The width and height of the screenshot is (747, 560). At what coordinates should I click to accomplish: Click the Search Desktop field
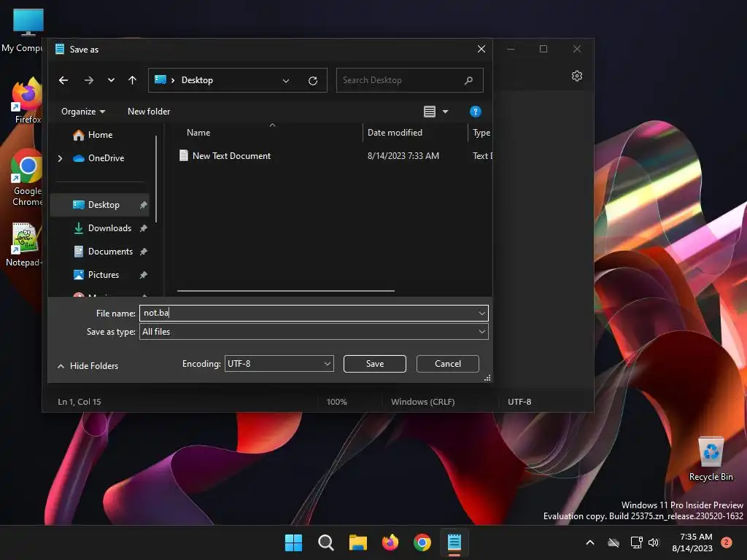410,80
